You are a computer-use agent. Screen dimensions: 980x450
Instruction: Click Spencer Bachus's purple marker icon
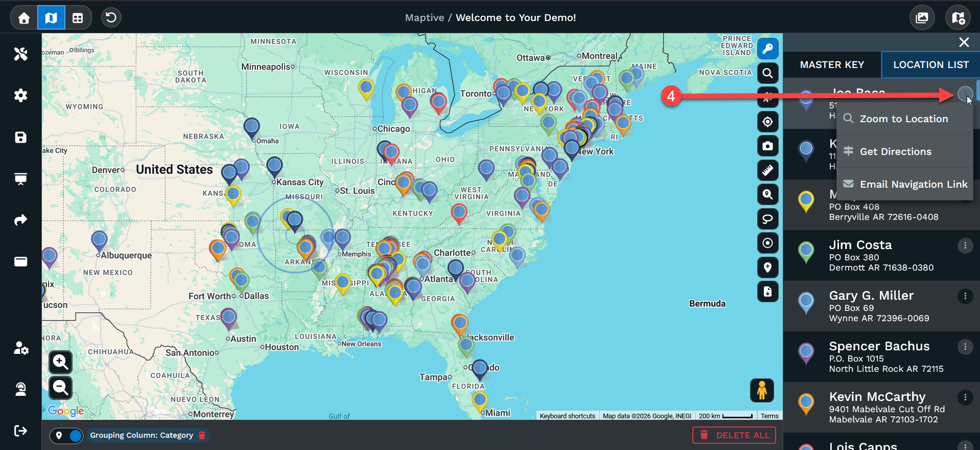tap(806, 353)
